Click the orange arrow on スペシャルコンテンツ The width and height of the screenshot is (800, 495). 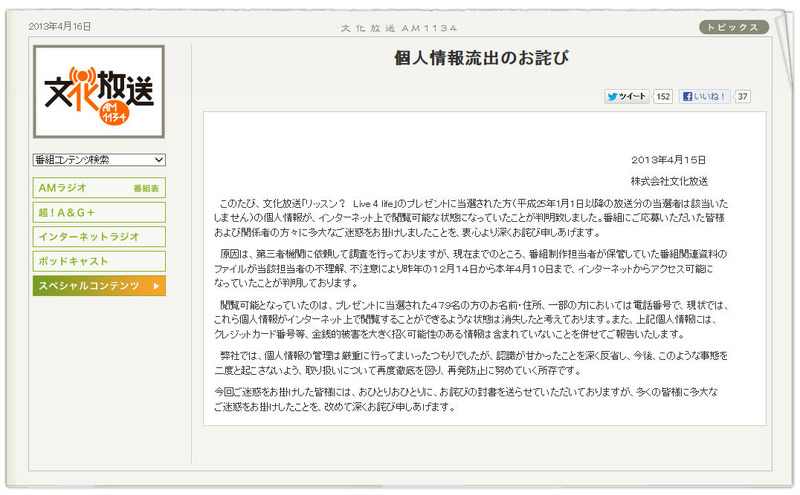click(x=156, y=286)
